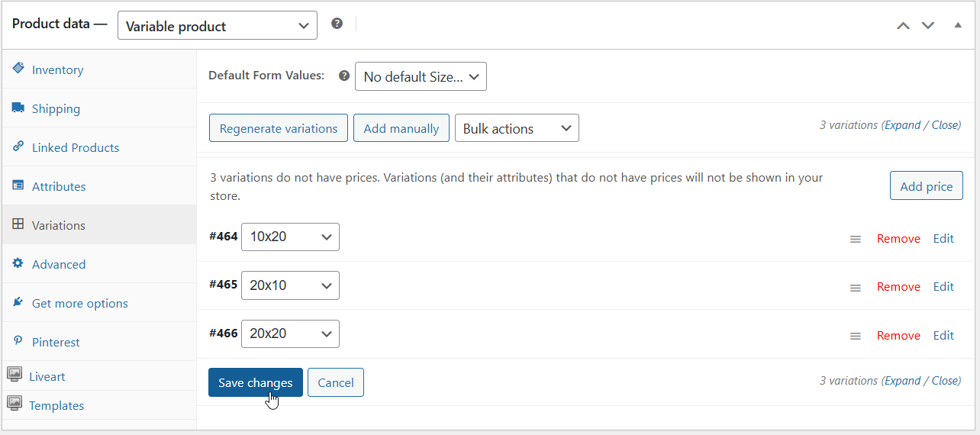Go to the Linked Products tab
Image resolution: width=980 pixels, height=435 pixels.
point(75,148)
